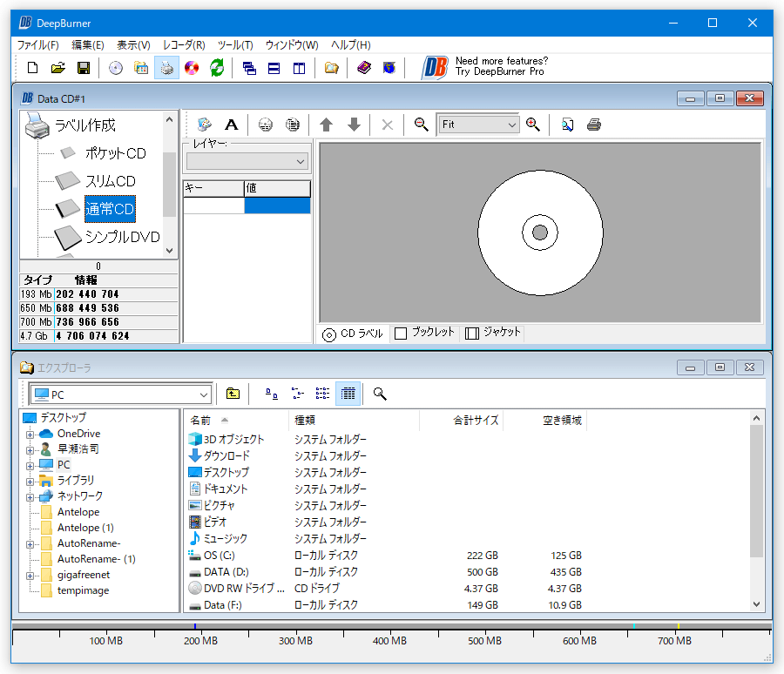Expand the gigafreenet folder node

[x=30, y=576]
